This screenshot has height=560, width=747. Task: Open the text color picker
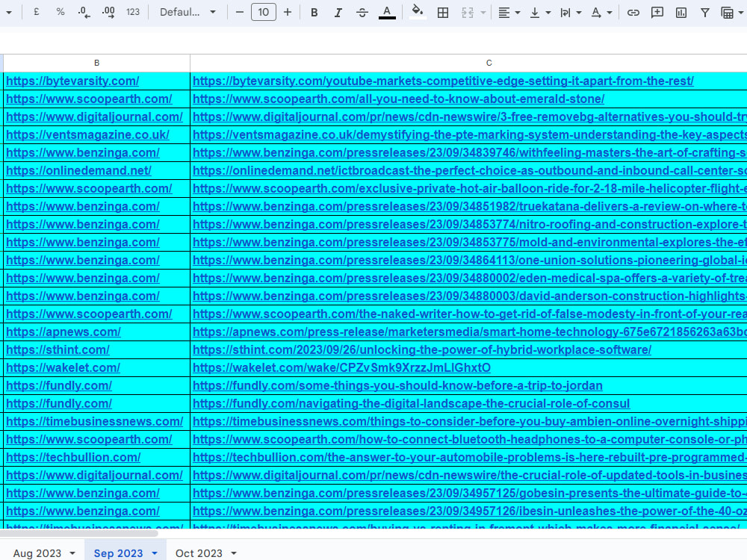(x=387, y=13)
